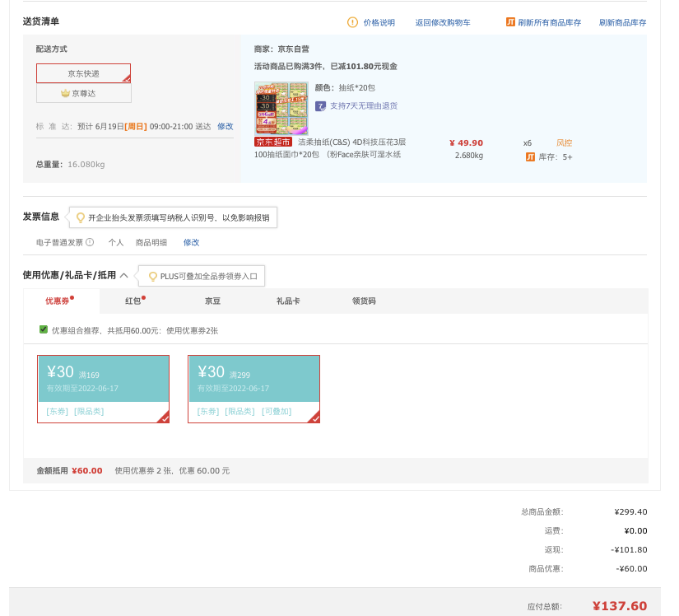Click the info icon after 电子普通发票
The width and height of the screenshot is (679, 616).
pyautogui.click(x=90, y=242)
